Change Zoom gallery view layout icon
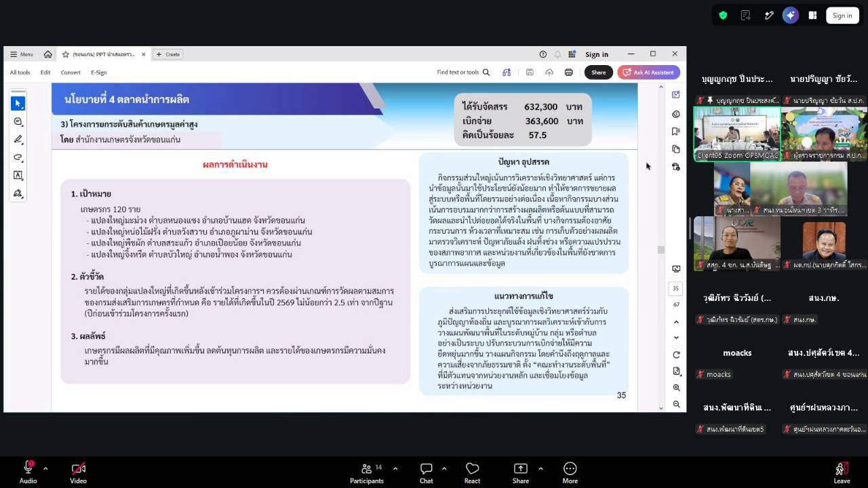Viewport: 868px width, 488px height. (812, 16)
